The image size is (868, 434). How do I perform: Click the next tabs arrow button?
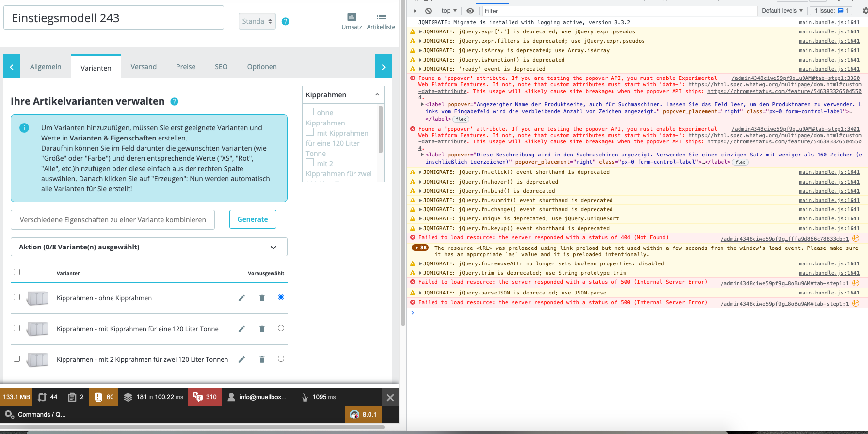[x=384, y=66]
